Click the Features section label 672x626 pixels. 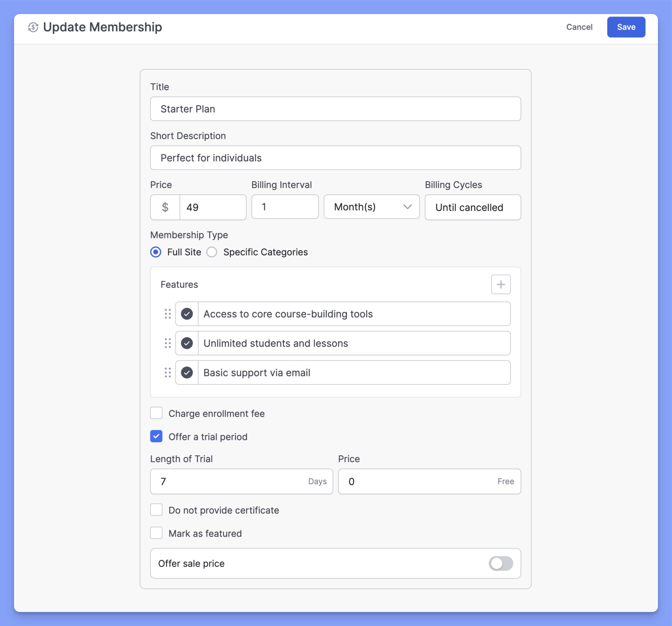179,285
